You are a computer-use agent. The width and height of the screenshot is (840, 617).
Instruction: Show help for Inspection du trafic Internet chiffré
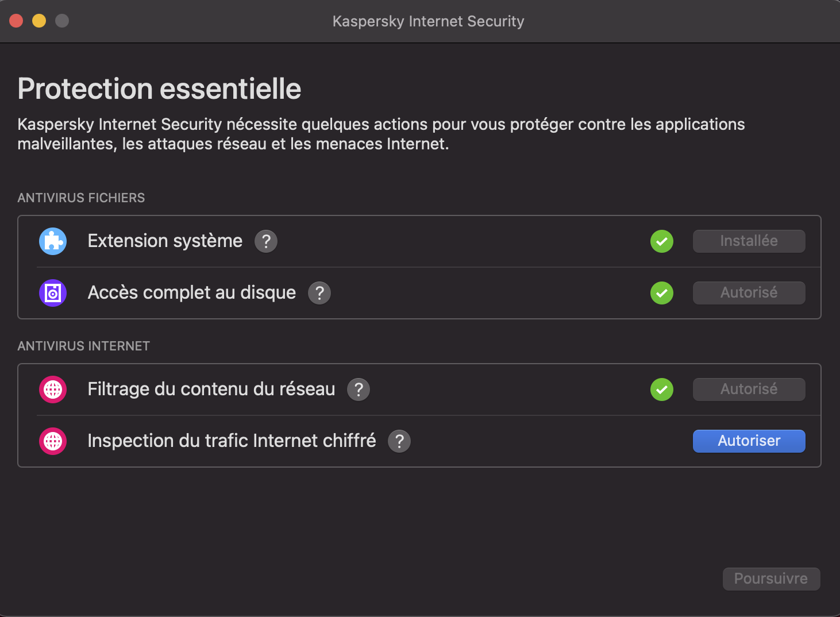(x=399, y=441)
